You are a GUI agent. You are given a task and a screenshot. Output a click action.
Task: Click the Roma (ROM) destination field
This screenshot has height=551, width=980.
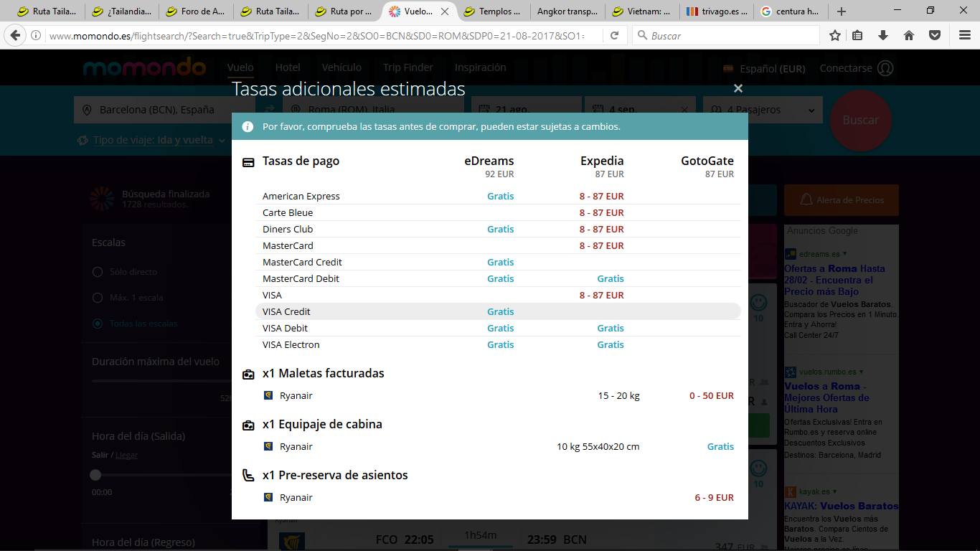pos(373,110)
